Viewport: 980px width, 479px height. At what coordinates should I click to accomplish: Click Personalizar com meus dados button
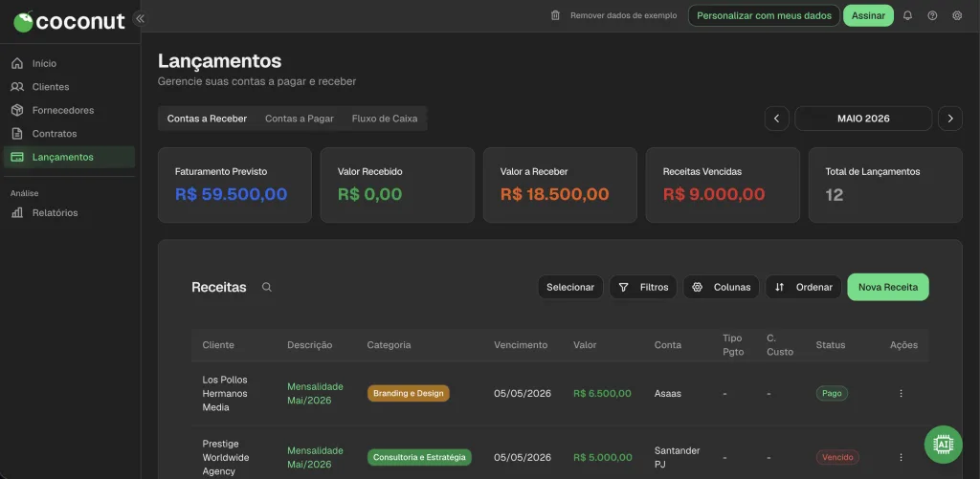pyautogui.click(x=764, y=15)
